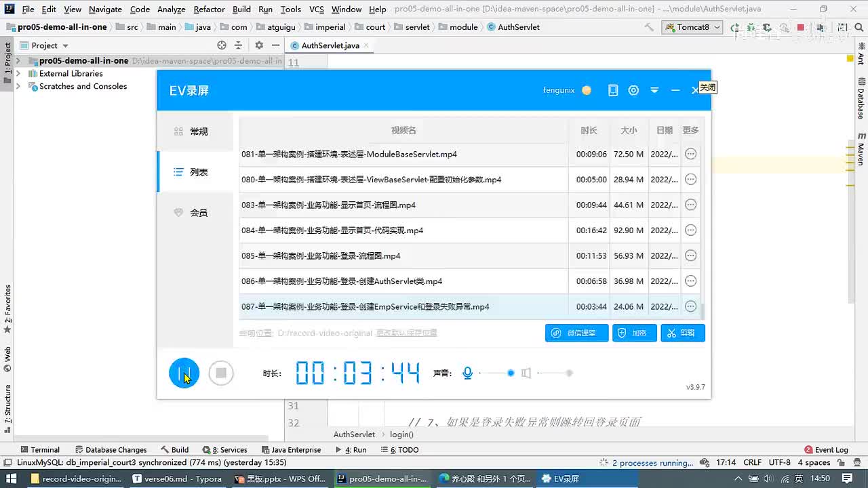The image size is (868, 488).
Task: Click CRLF line separator in status bar
Action: 752,462
